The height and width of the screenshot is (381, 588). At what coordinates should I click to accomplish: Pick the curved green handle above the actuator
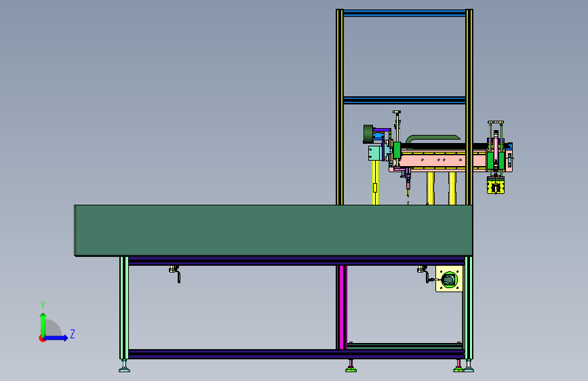pyautogui.click(x=433, y=139)
